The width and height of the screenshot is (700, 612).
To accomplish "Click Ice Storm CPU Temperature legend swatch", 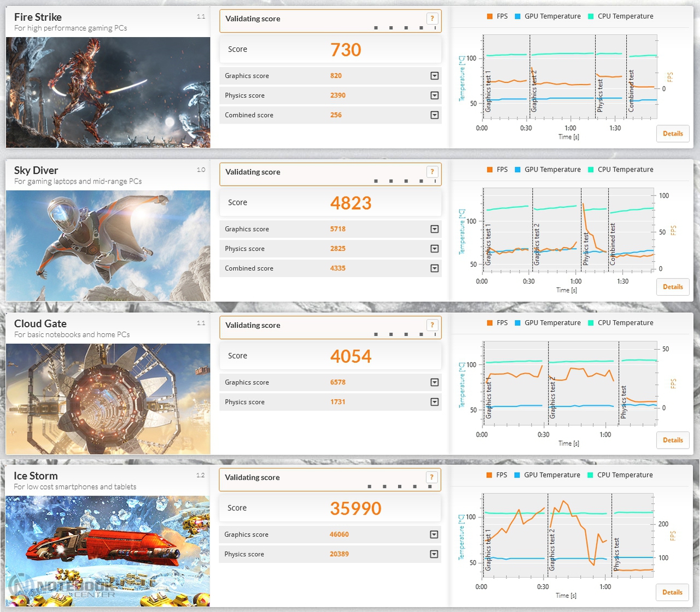I will click(x=590, y=475).
